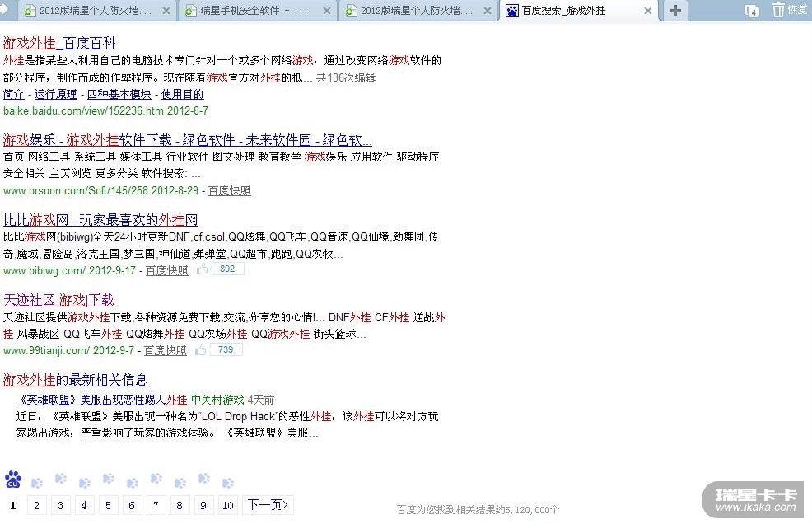This screenshot has width=812, height=524.
Task: Go to results page 8
Action: [x=180, y=505]
